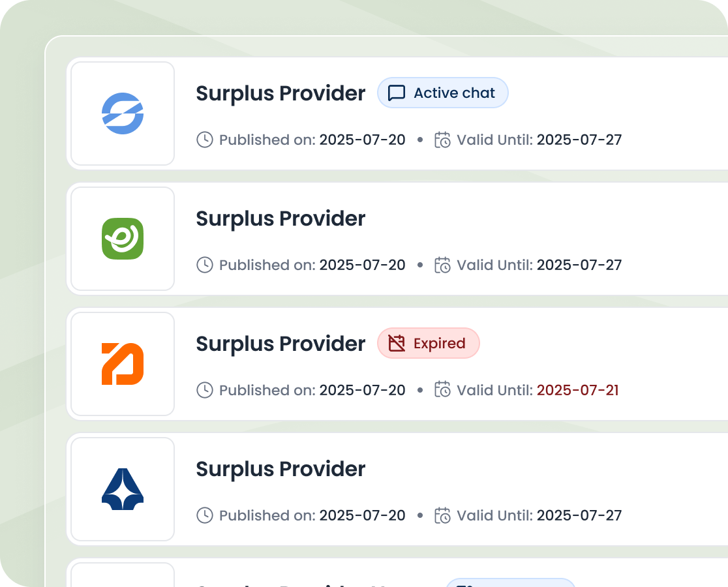
Task: Click the blue circular provider logo thumbnail
Action: pyautogui.click(x=123, y=113)
